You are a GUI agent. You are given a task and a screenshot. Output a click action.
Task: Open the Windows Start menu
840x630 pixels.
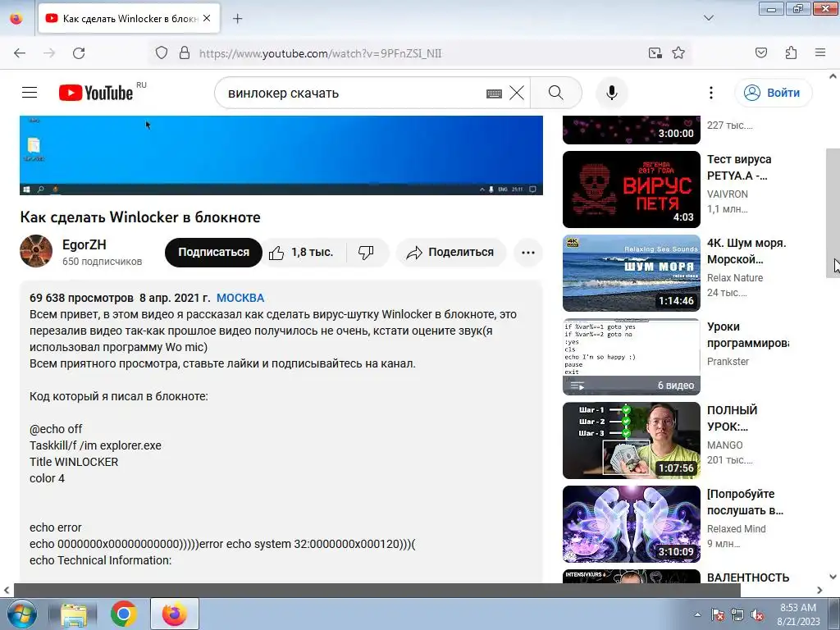click(x=22, y=614)
